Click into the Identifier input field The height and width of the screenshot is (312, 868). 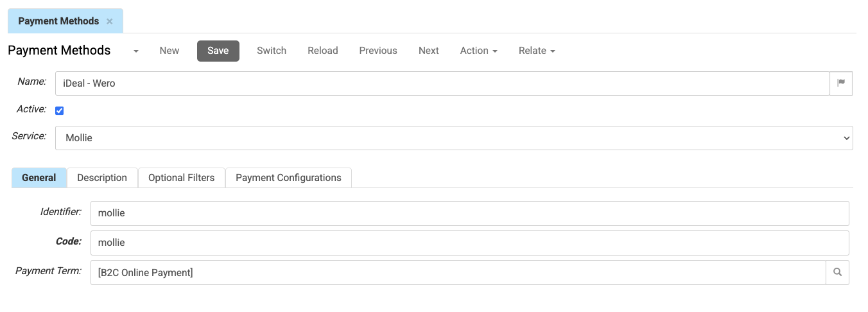tap(469, 213)
